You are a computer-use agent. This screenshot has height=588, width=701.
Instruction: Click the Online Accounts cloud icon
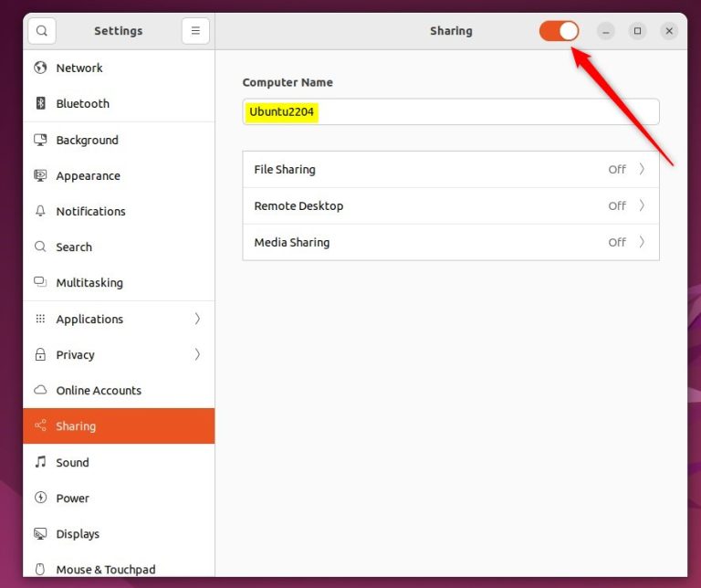coord(40,390)
